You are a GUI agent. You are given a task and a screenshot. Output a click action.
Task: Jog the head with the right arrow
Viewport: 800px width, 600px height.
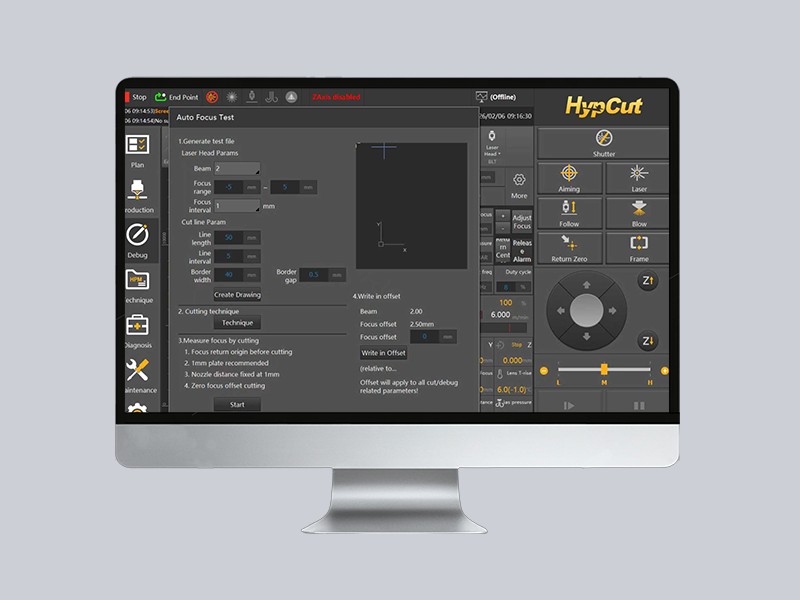[612, 311]
